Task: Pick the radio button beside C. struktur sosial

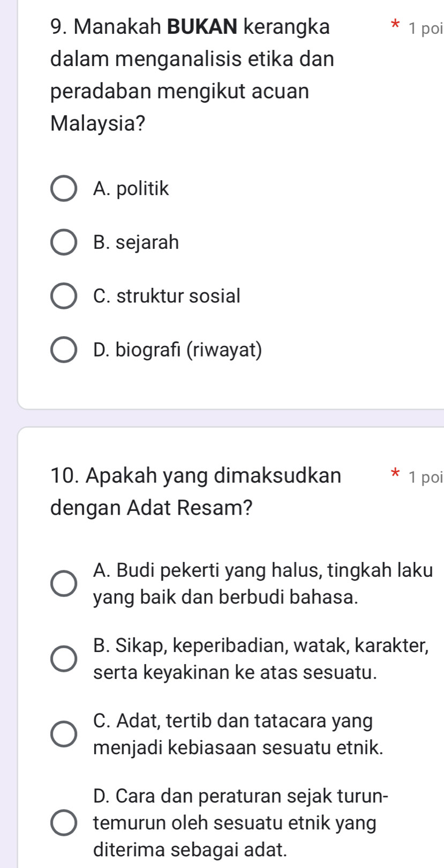Action: [64, 296]
